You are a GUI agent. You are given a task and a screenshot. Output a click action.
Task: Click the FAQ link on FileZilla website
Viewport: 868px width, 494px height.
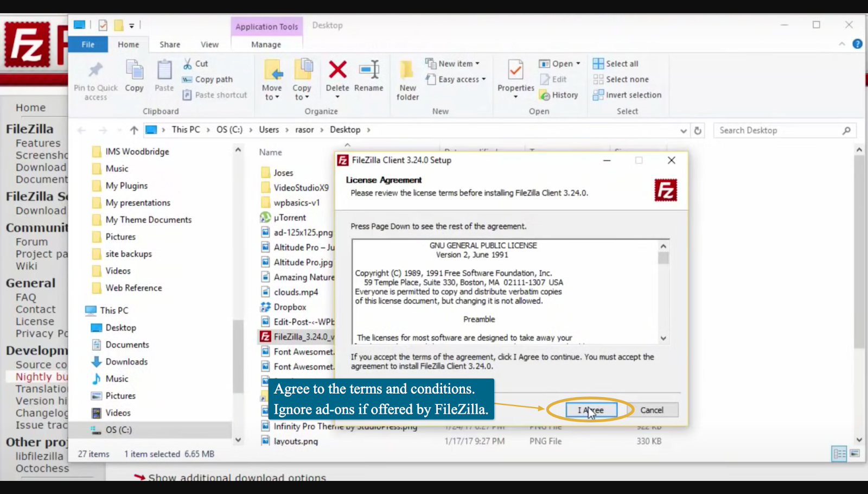pos(25,297)
